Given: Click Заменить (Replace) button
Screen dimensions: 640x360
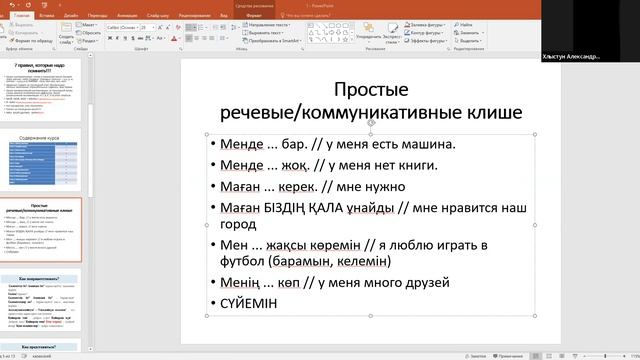Looking at the screenshot, I should tap(469, 33).
